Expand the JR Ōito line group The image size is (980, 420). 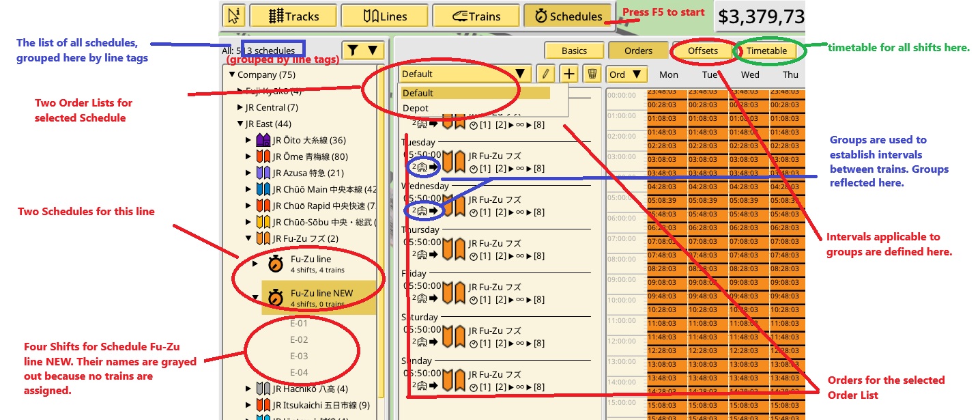(x=248, y=140)
